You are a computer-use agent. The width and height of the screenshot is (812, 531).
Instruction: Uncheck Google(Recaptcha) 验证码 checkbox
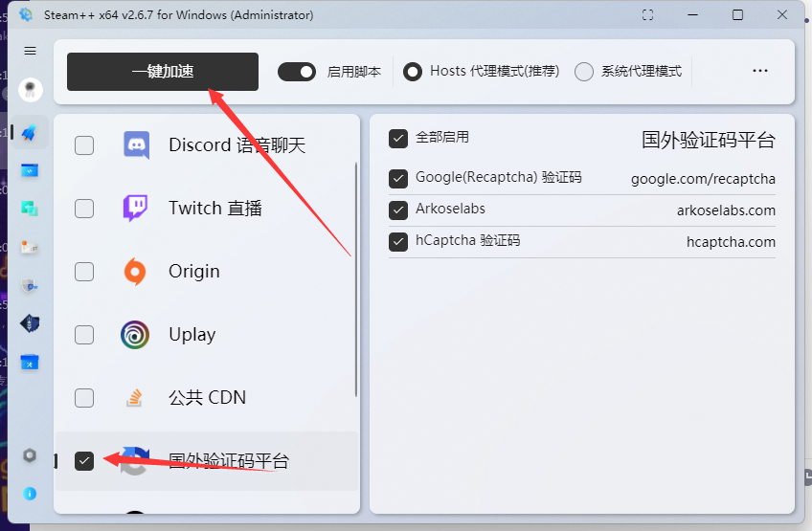coord(398,178)
